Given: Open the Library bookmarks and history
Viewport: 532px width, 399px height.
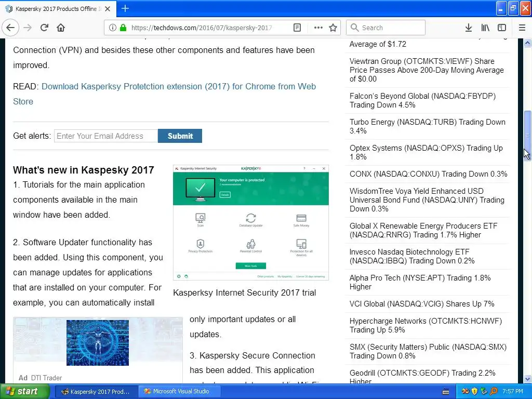Looking at the screenshot, I should point(485,28).
